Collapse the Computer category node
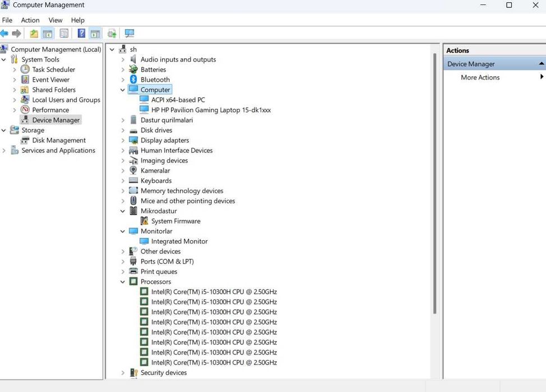The image size is (546, 392). pyautogui.click(x=123, y=90)
